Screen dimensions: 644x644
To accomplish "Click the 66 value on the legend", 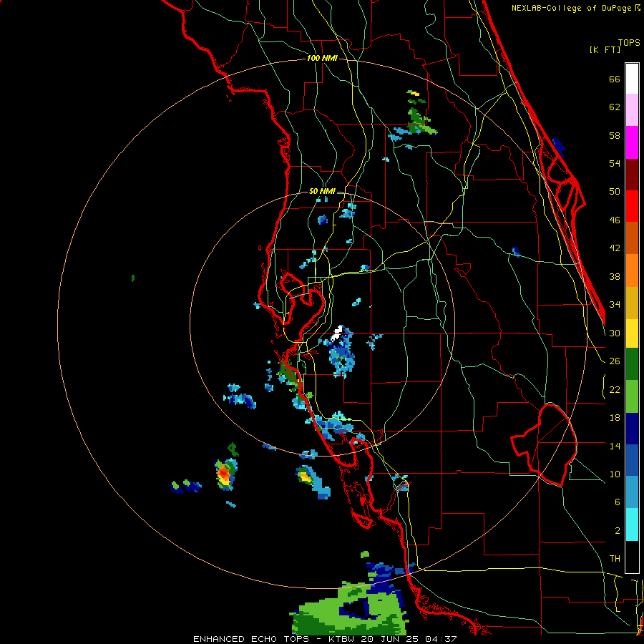I will tap(615, 79).
